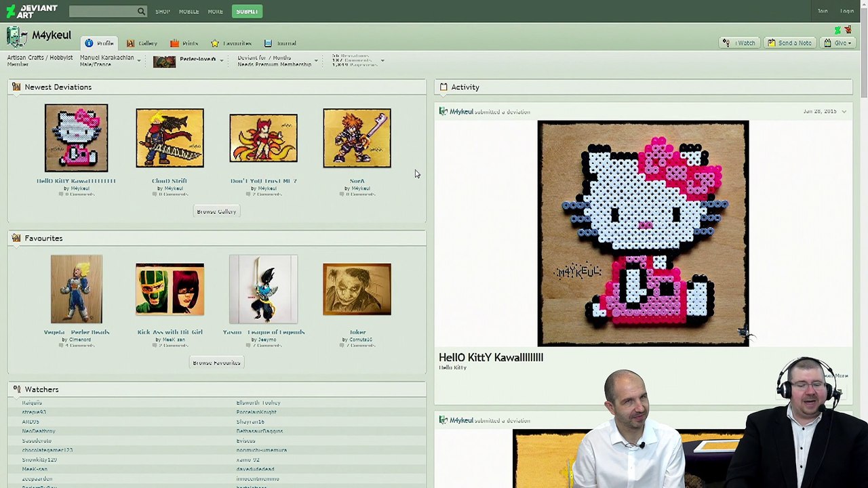Open the Yasuo League of Legends thumbnail
The width and height of the screenshot is (868, 488).
click(263, 289)
